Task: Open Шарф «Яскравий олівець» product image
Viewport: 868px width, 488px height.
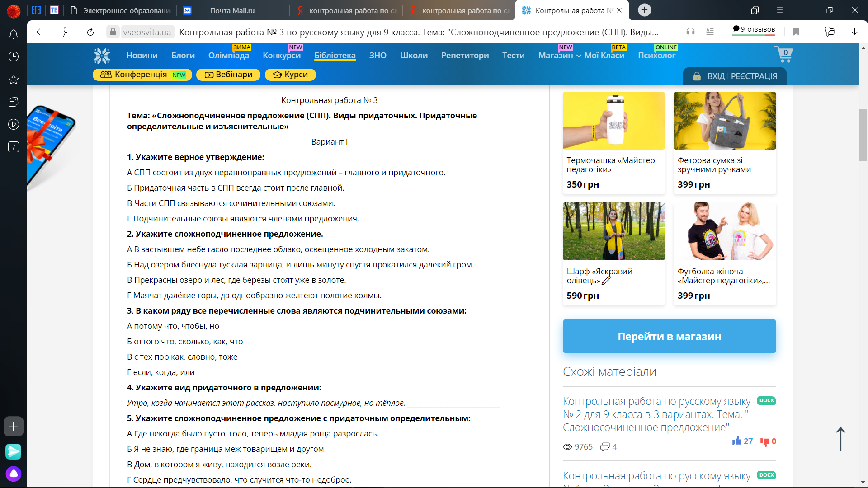Action: [x=614, y=231]
